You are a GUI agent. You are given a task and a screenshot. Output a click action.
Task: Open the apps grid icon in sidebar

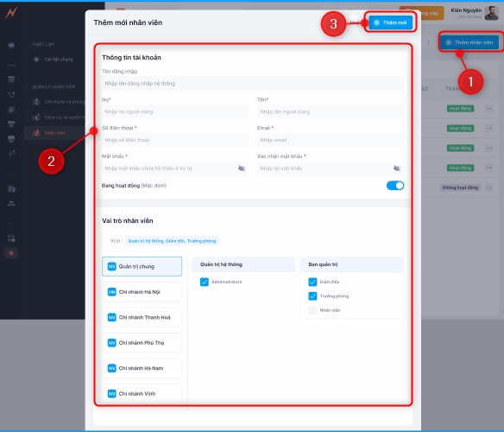(11, 238)
